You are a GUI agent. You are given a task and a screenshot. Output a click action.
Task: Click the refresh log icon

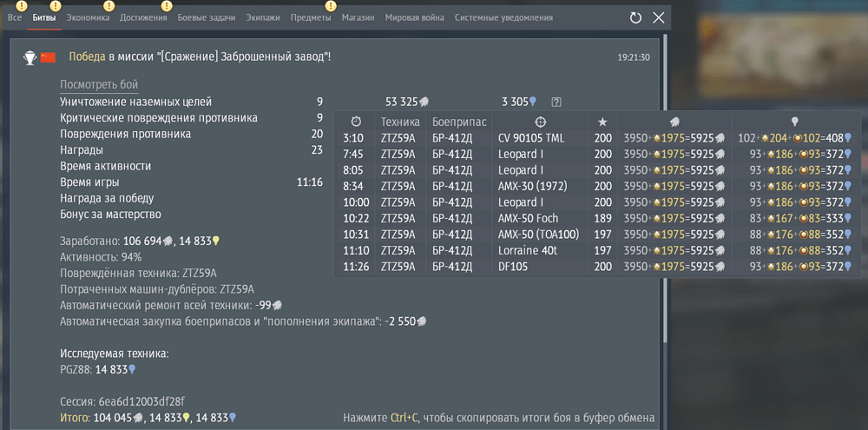coord(635,17)
